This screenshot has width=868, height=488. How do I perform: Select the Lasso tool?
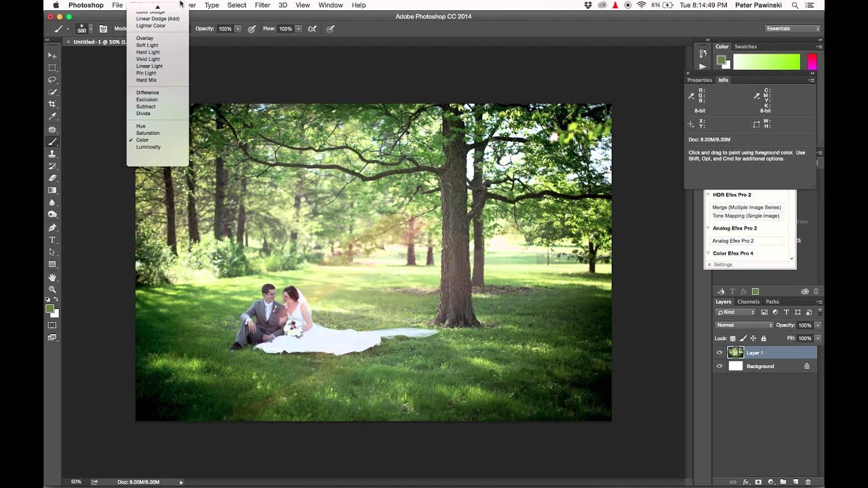click(x=52, y=80)
